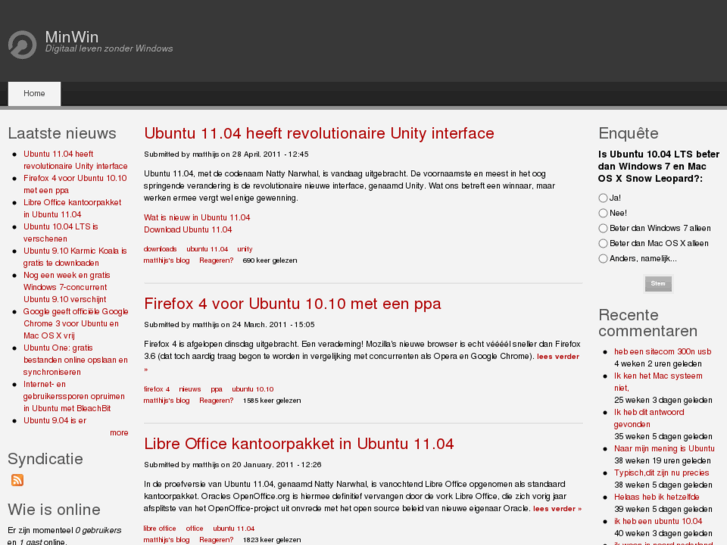Open the 'ppa' tag link
The image size is (727, 545).
point(216,389)
